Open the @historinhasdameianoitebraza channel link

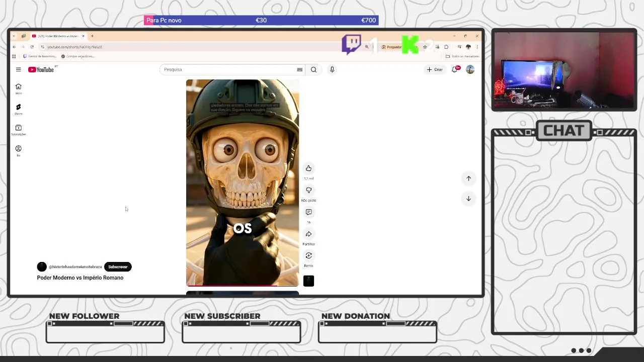click(75, 267)
